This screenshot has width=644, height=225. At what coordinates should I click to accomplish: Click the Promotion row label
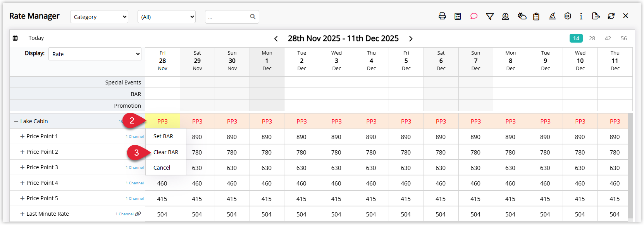point(127,106)
